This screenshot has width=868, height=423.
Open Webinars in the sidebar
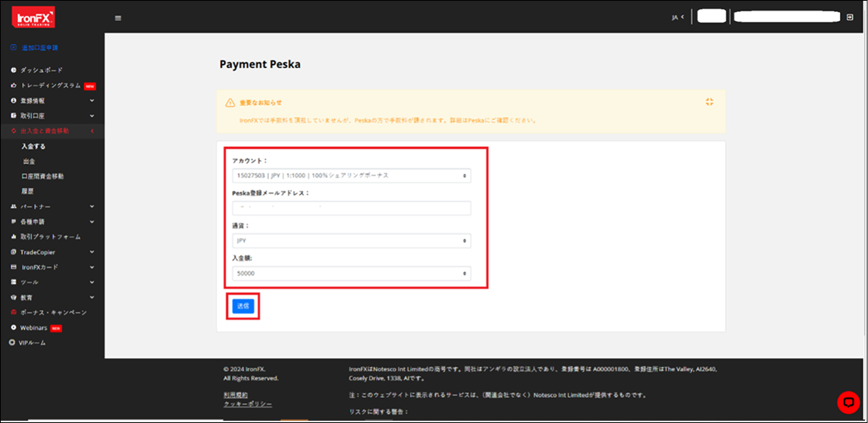tap(33, 328)
